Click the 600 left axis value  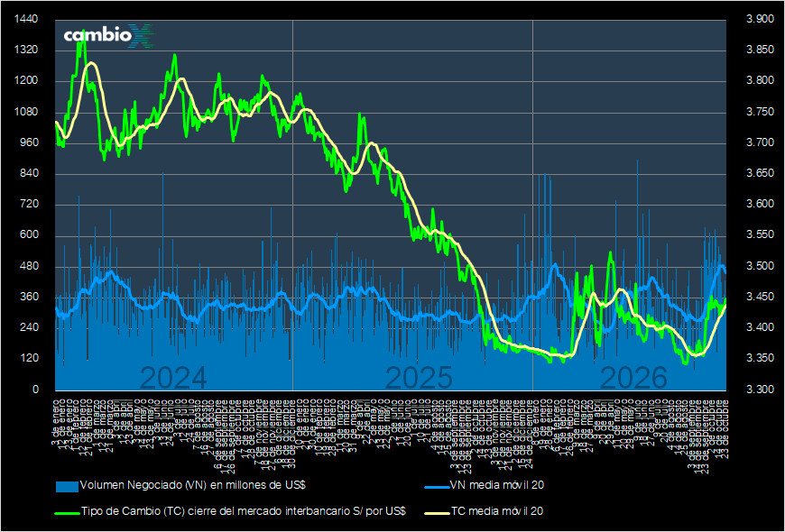[x=29, y=235]
